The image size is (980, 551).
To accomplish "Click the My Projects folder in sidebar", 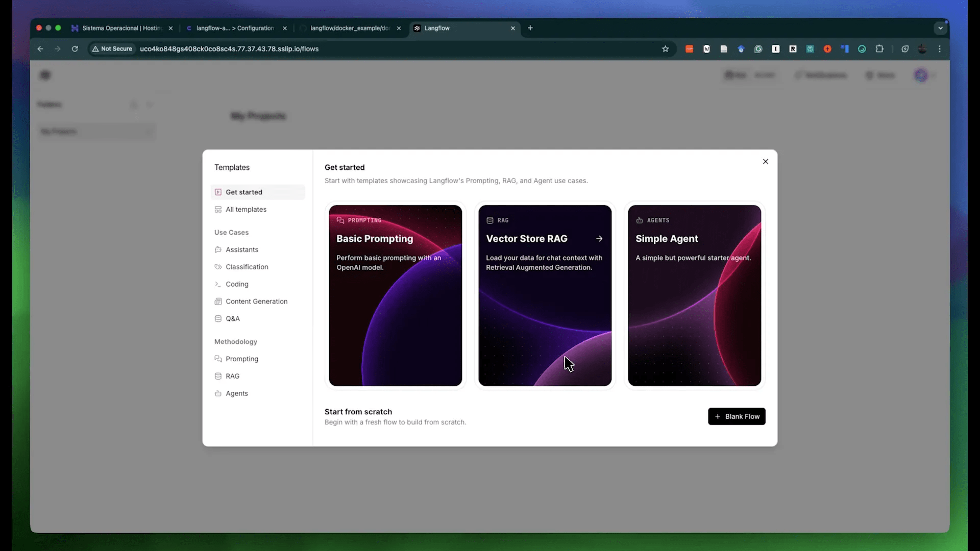I will click(97, 132).
